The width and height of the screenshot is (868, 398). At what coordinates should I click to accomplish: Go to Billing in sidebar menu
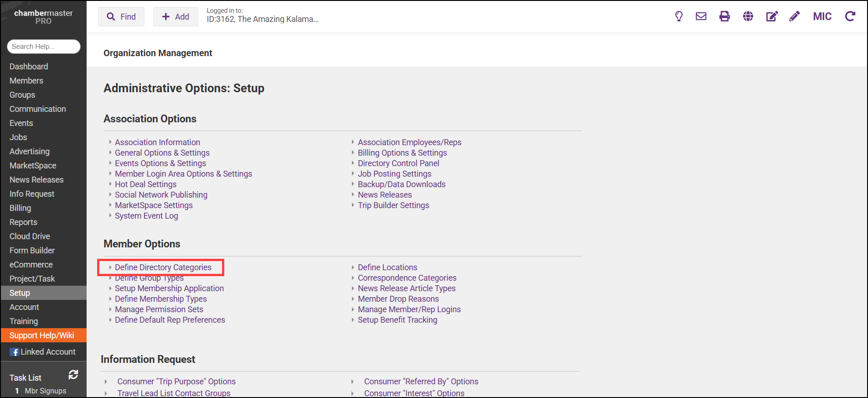point(21,208)
